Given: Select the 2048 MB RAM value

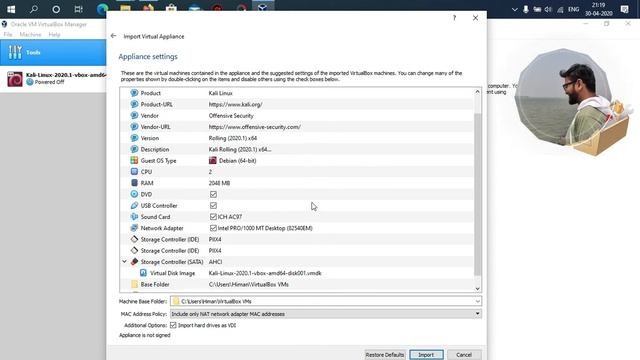Looking at the screenshot, I should [219, 183].
